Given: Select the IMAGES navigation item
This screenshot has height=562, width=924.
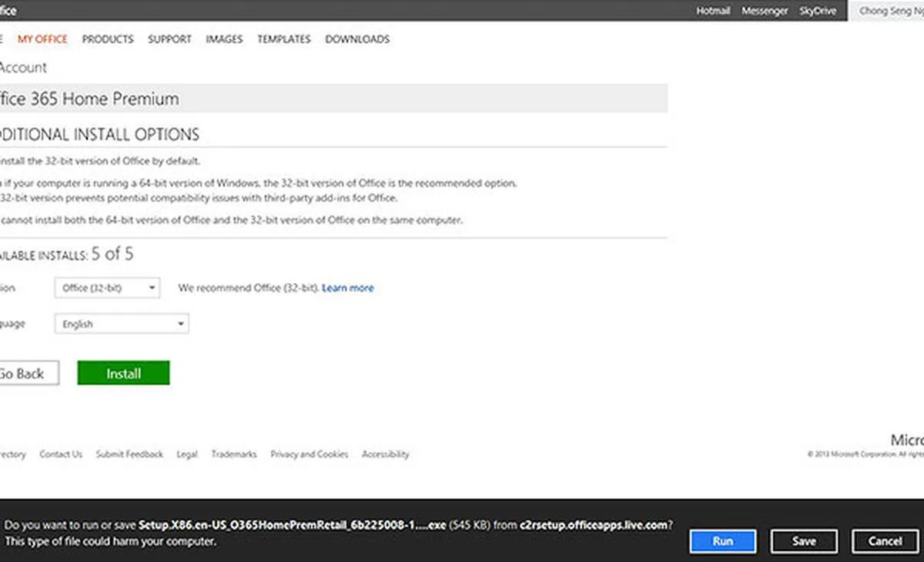Looking at the screenshot, I should pyautogui.click(x=224, y=39).
